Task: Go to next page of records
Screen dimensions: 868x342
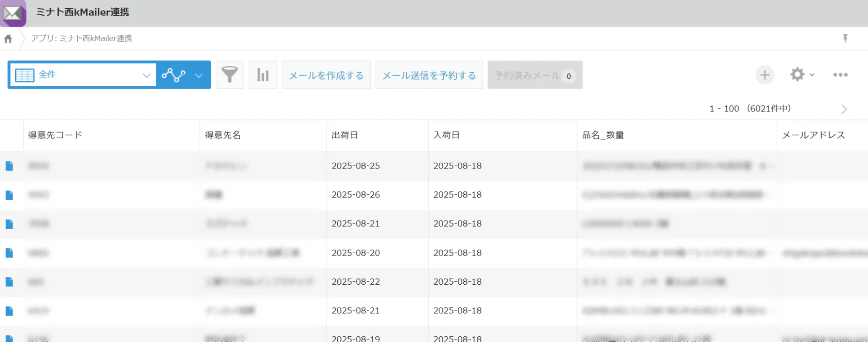Action: pyautogui.click(x=843, y=109)
